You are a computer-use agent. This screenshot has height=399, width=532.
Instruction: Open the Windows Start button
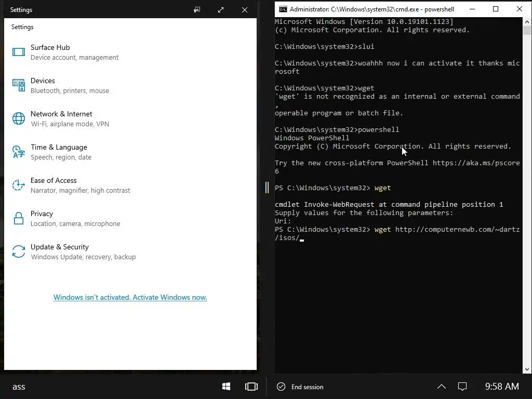227,387
